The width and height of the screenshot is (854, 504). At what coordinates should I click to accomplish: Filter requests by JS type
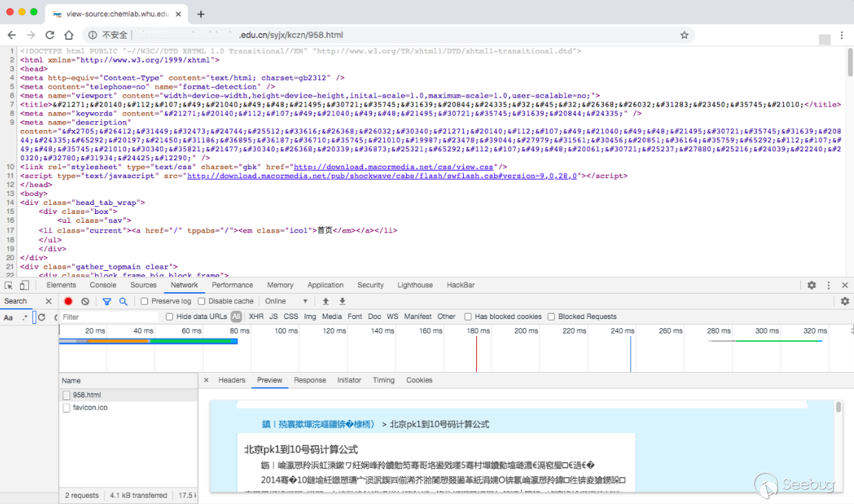273,317
